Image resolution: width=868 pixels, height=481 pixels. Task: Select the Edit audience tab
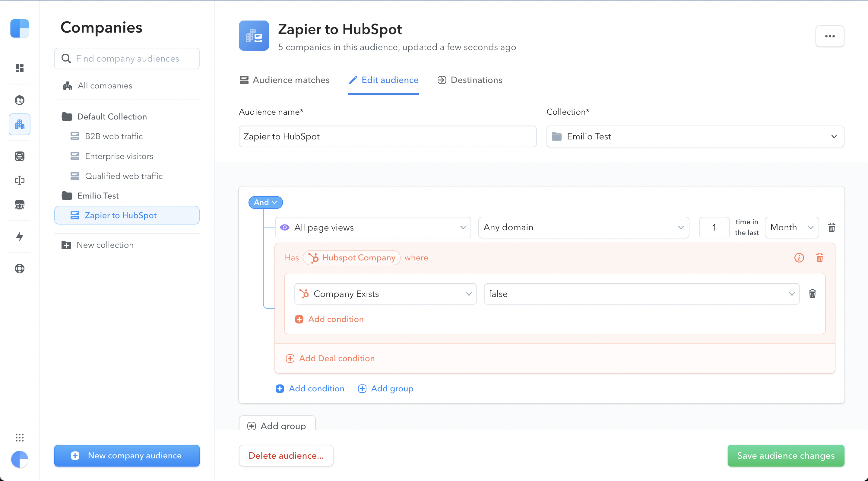click(x=383, y=80)
